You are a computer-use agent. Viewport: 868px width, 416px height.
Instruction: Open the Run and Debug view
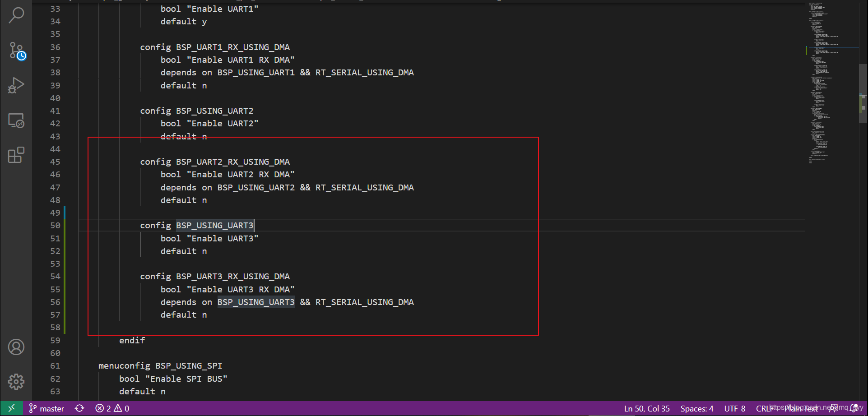pos(17,85)
